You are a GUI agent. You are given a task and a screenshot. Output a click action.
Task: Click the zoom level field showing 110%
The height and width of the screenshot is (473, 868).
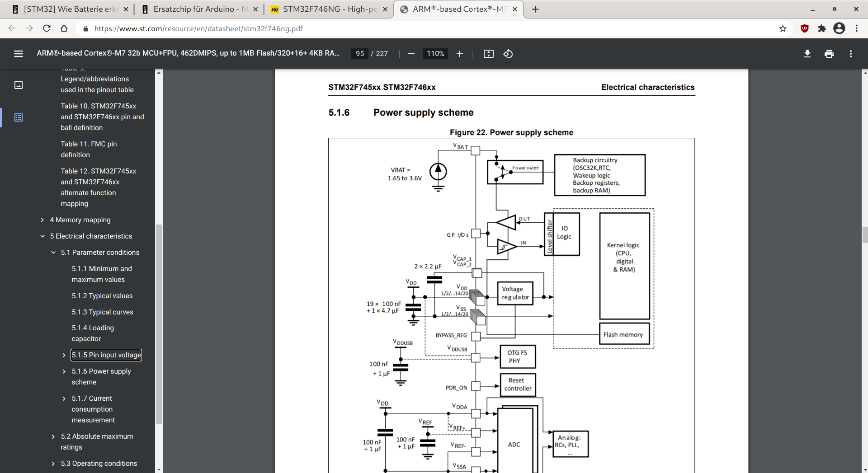(435, 54)
